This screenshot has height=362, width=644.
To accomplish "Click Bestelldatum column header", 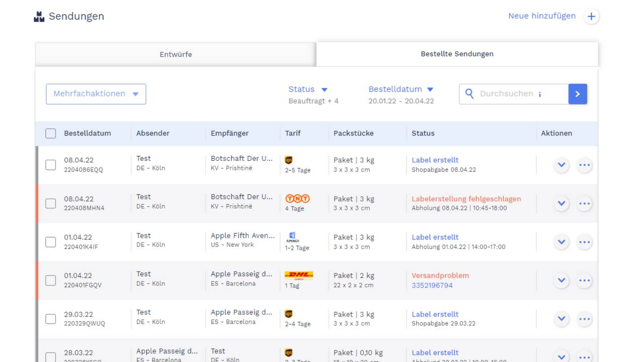I will click(88, 133).
